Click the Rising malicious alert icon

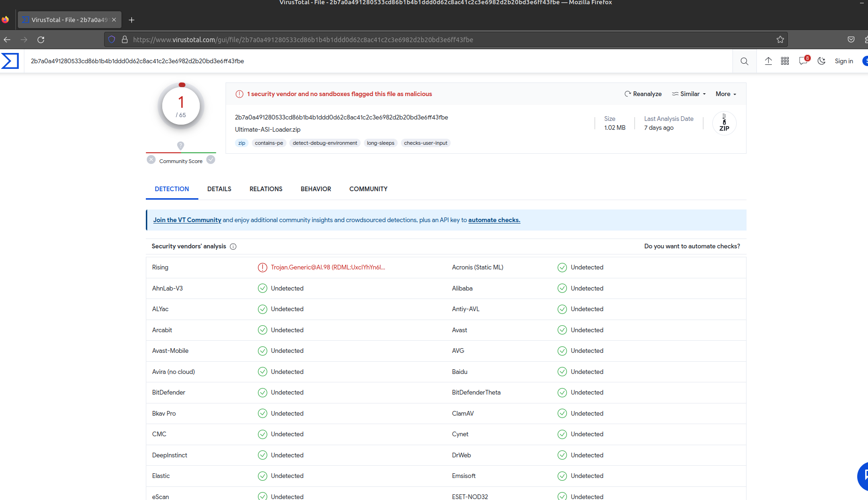point(263,268)
